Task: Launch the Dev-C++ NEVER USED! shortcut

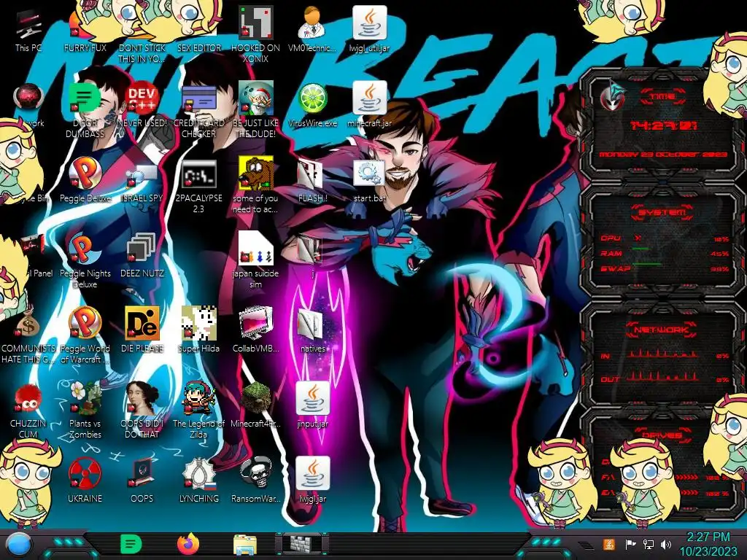Action: click(142, 105)
